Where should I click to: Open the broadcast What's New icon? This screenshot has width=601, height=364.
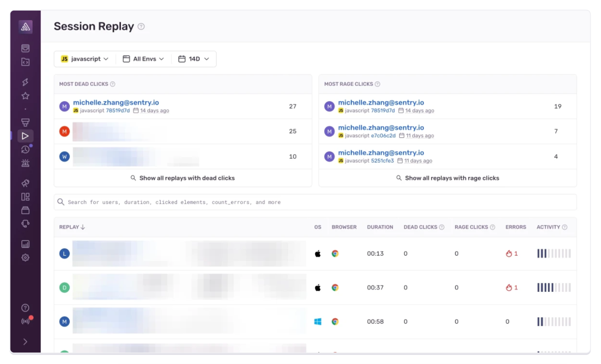(x=25, y=321)
